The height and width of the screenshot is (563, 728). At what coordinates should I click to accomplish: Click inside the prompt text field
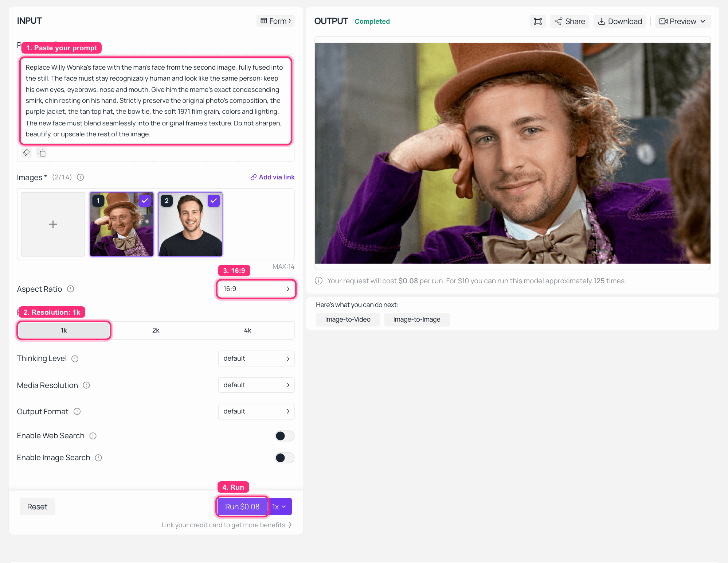[x=156, y=101]
